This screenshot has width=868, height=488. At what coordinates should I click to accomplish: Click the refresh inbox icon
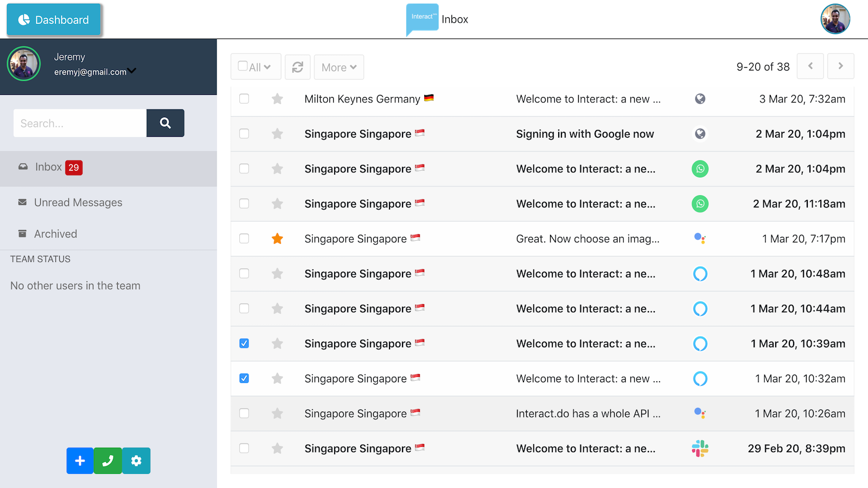pyautogui.click(x=298, y=67)
